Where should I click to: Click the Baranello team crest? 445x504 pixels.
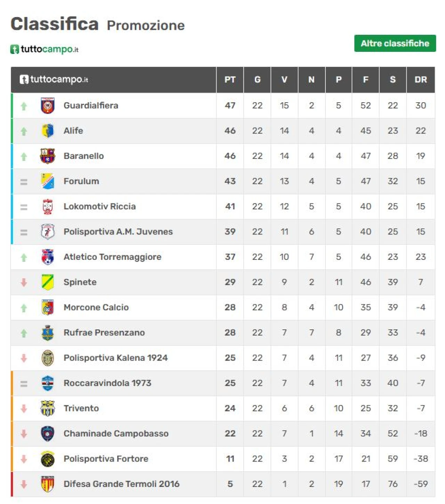pos(48,156)
